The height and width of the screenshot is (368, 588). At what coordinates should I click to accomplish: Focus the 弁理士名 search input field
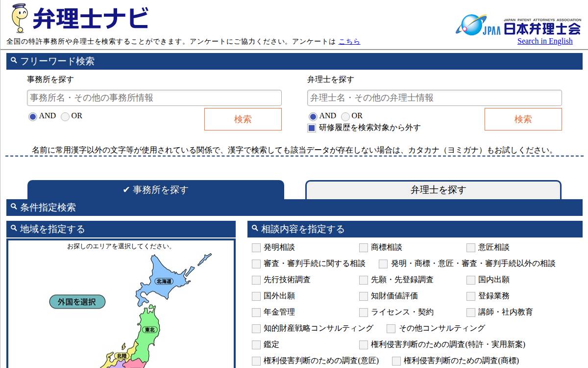point(435,98)
